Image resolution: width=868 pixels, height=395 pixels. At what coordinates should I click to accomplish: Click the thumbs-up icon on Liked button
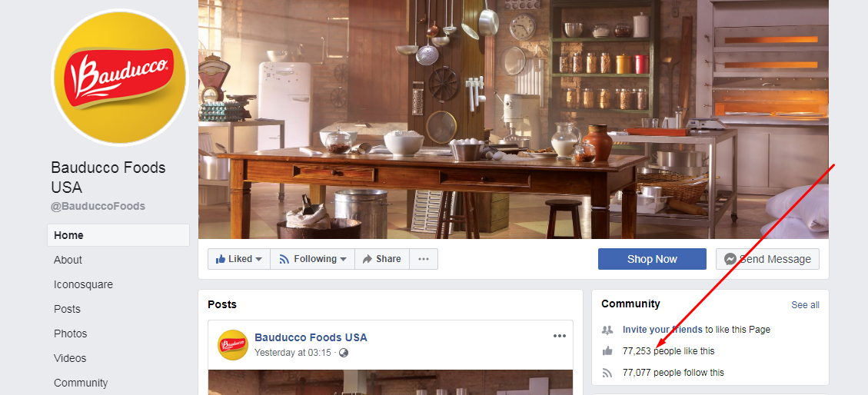[221, 259]
